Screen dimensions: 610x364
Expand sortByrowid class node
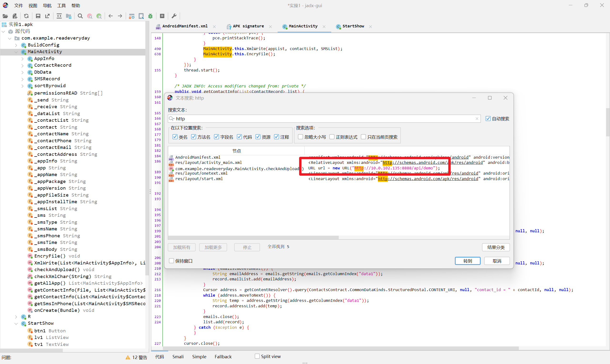23,86
